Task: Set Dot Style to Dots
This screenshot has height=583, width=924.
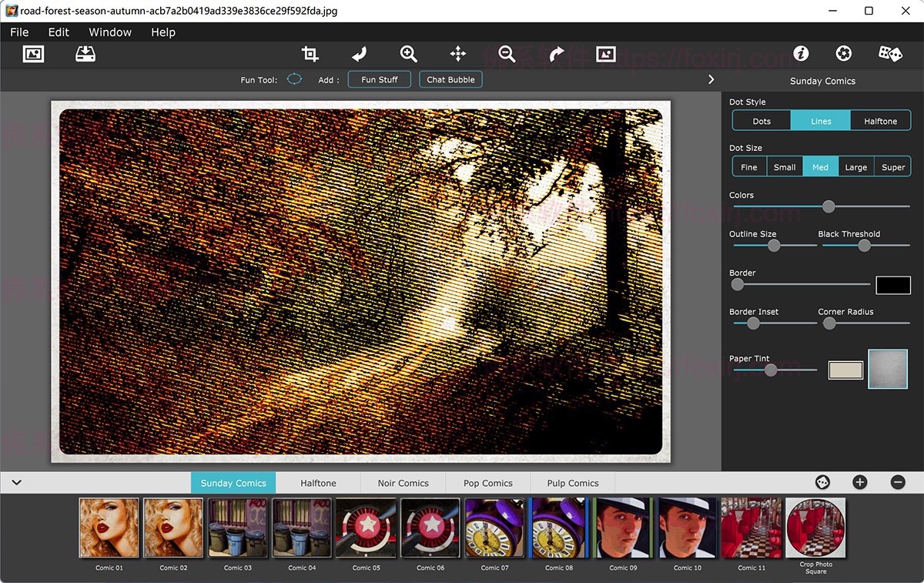Action: (x=762, y=121)
